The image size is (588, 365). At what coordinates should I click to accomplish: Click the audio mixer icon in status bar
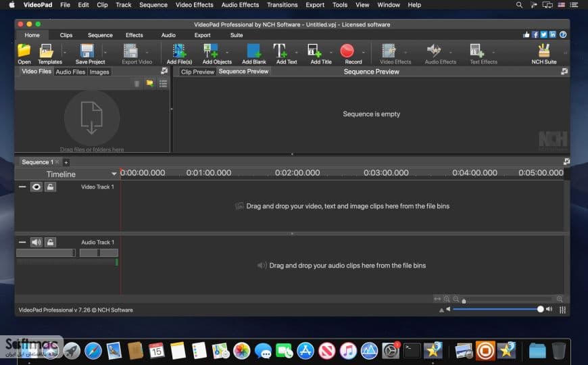562,310
